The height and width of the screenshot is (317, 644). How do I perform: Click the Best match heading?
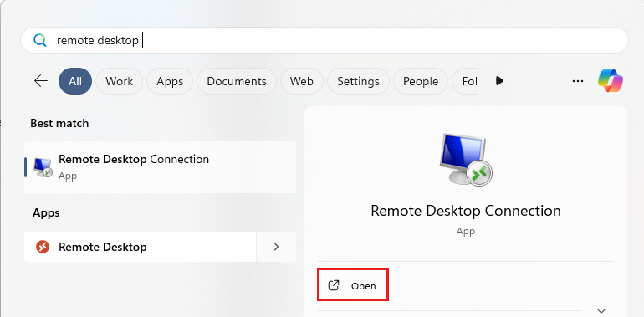point(59,123)
